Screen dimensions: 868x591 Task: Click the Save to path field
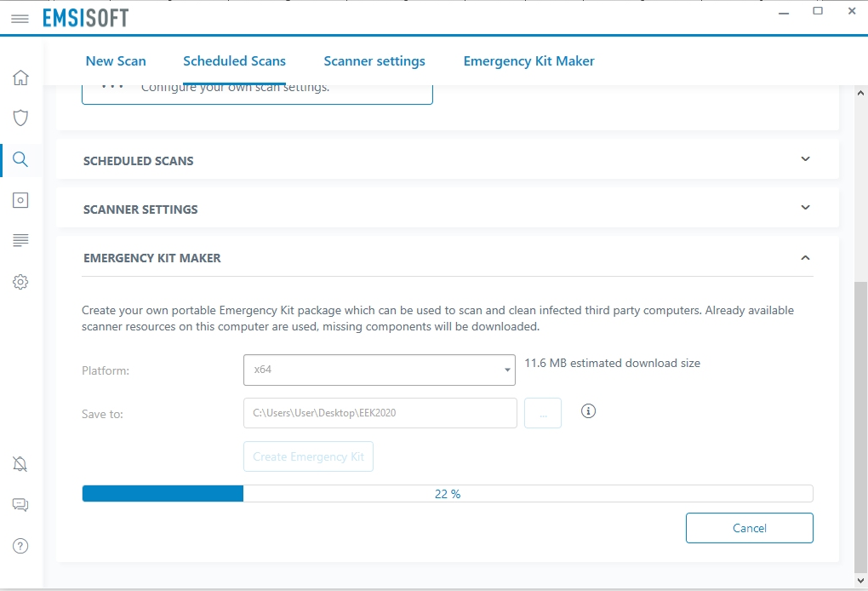pos(380,413)
